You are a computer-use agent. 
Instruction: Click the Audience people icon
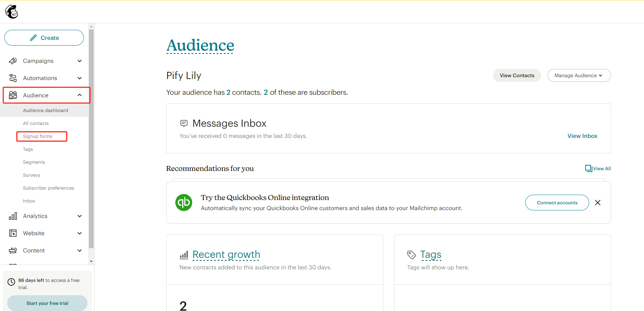click(13, 95)
